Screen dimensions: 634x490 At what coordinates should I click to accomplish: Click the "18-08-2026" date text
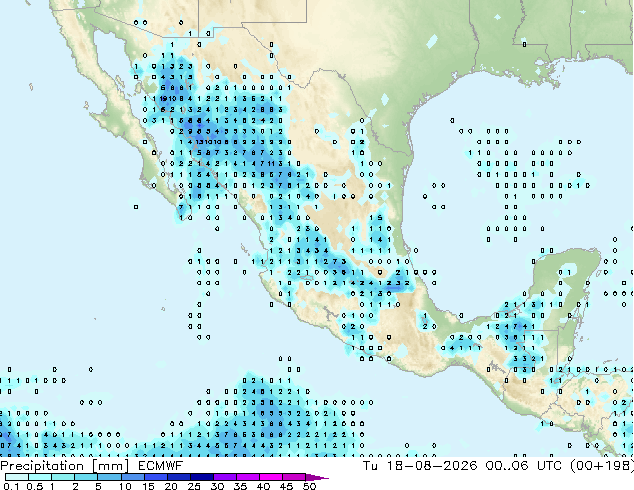click(x=432, y=466)
